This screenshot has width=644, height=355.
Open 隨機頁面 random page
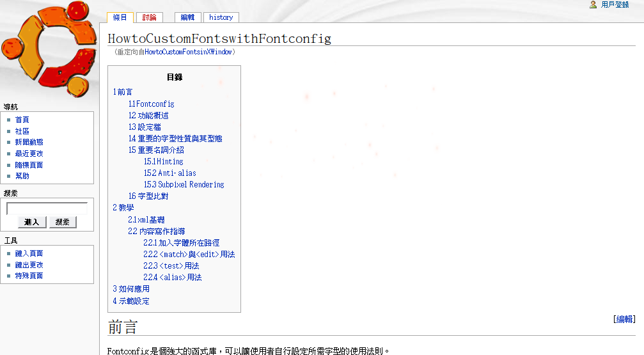coord(29,165)
